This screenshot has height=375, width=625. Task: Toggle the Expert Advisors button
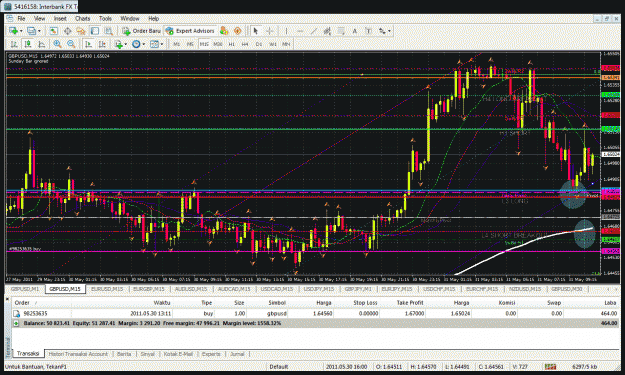[x=190, y=31]
